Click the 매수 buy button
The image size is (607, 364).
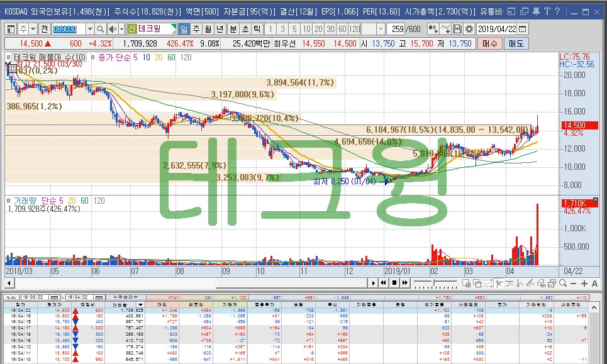pos(490,43)
